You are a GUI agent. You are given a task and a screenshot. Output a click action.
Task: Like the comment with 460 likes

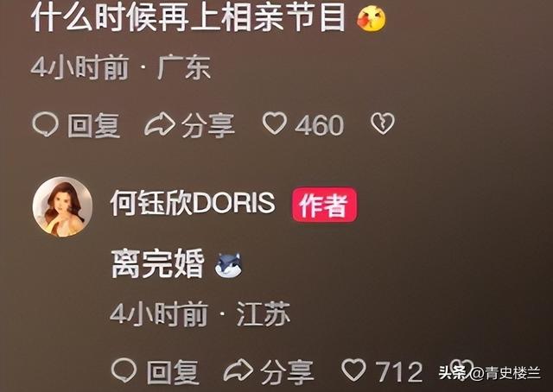275,123
